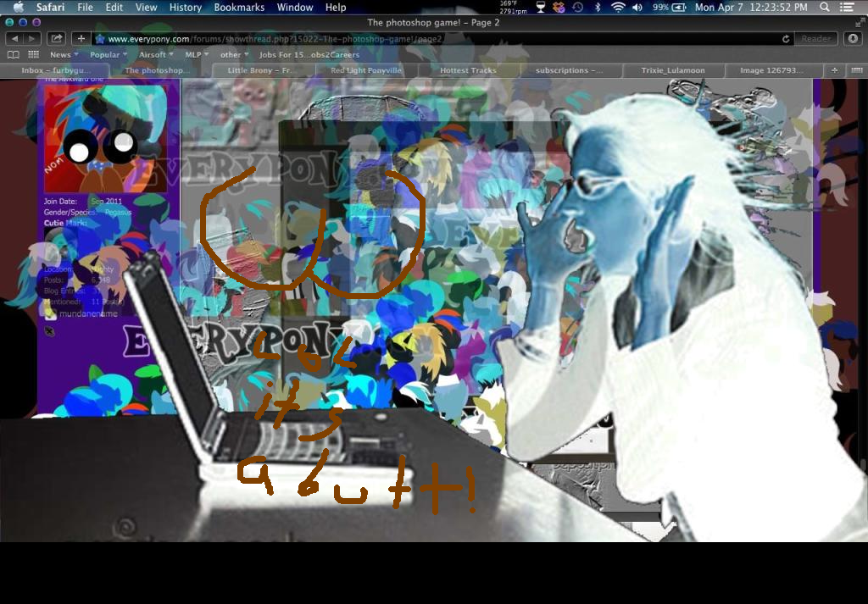Switch to The photoshop... tab
Viewport: 868px width, 604px height.
[162, 70]
